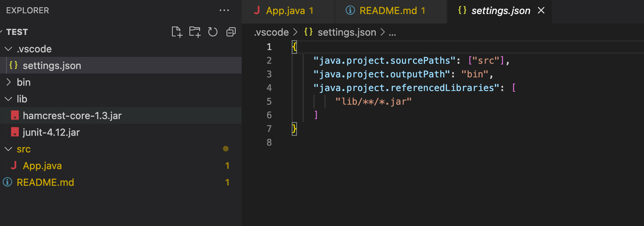Click the Java icon on App.java tab
Viewport: 644px width, 226px height.
257,10
